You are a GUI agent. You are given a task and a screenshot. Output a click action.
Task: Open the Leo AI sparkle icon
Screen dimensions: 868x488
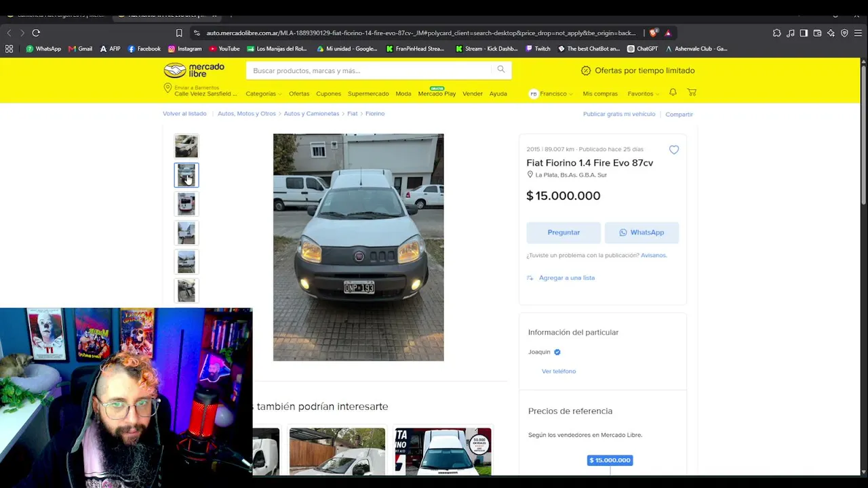click(x=831, y=33)
